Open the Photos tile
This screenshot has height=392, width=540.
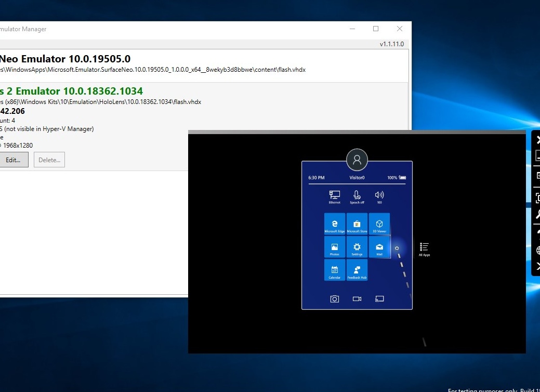(334, 246)
